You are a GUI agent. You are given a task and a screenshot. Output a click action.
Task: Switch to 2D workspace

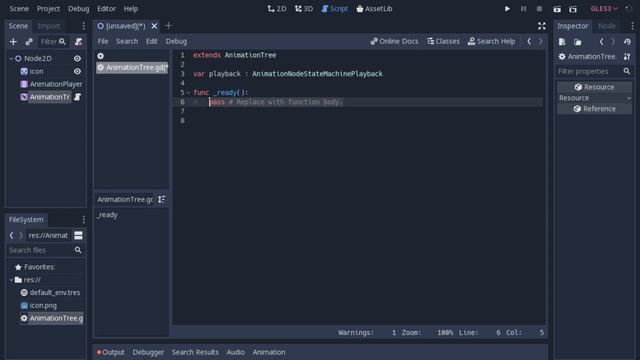(x=277, y=9)
